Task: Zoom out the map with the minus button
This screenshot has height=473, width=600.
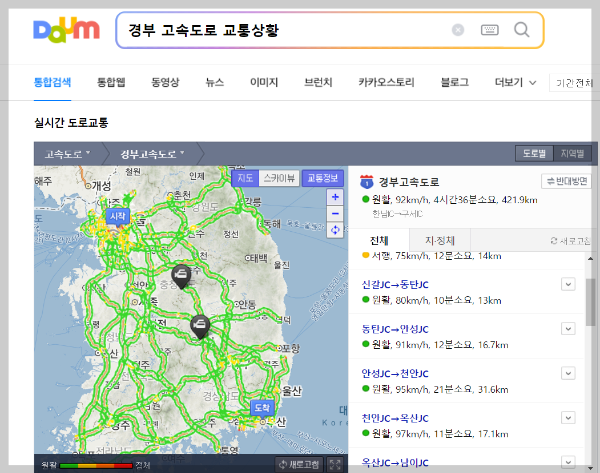Action: click(x=335, y=214)
